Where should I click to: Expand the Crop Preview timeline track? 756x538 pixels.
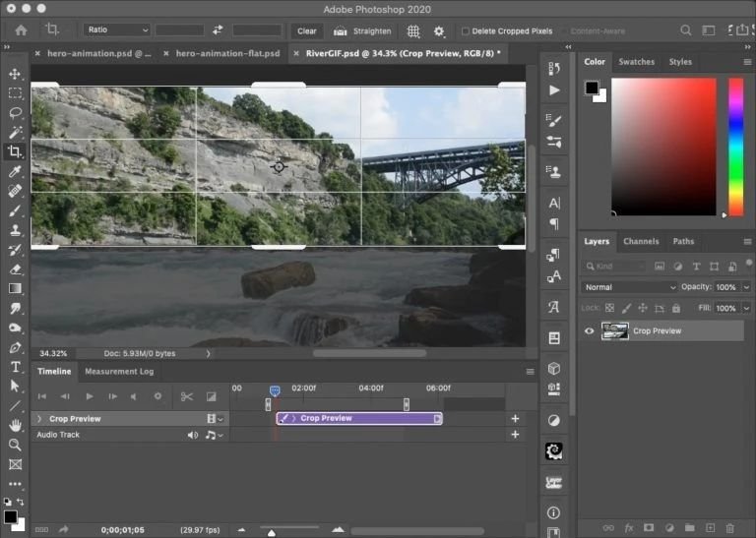(38, 419)
